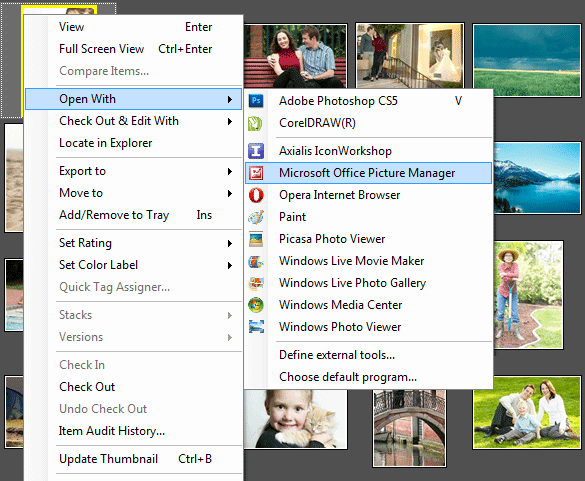
Task: Expand the Set Color Label submenu arrow
Action: [x=230, y=265]
